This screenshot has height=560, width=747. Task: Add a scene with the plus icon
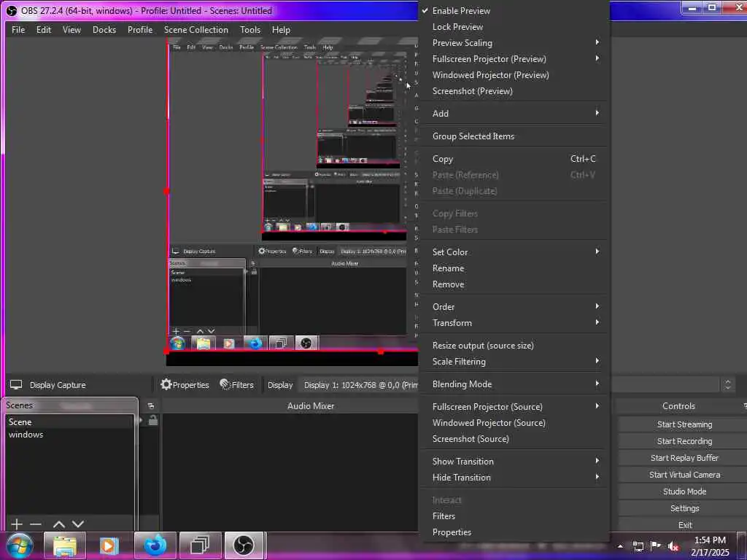click(x=17, y=524)
